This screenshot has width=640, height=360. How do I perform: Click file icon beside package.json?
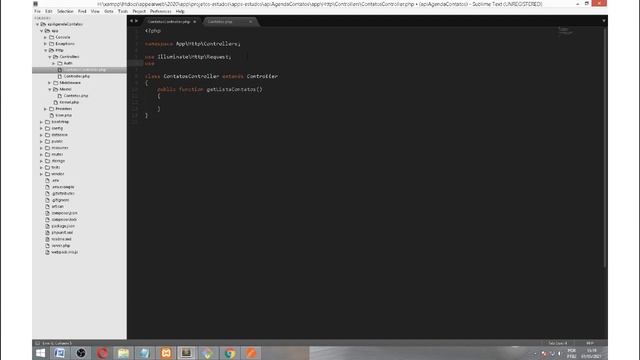[x=48, y=226]
